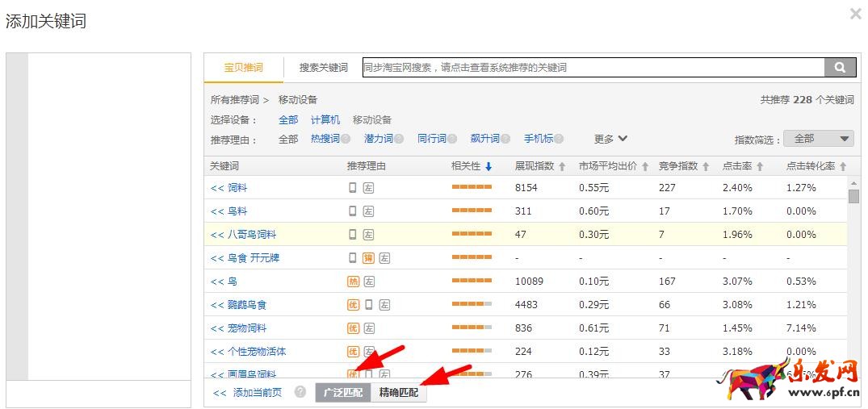Switch to the 搜索关键词 tab

(x=323, y=68)
